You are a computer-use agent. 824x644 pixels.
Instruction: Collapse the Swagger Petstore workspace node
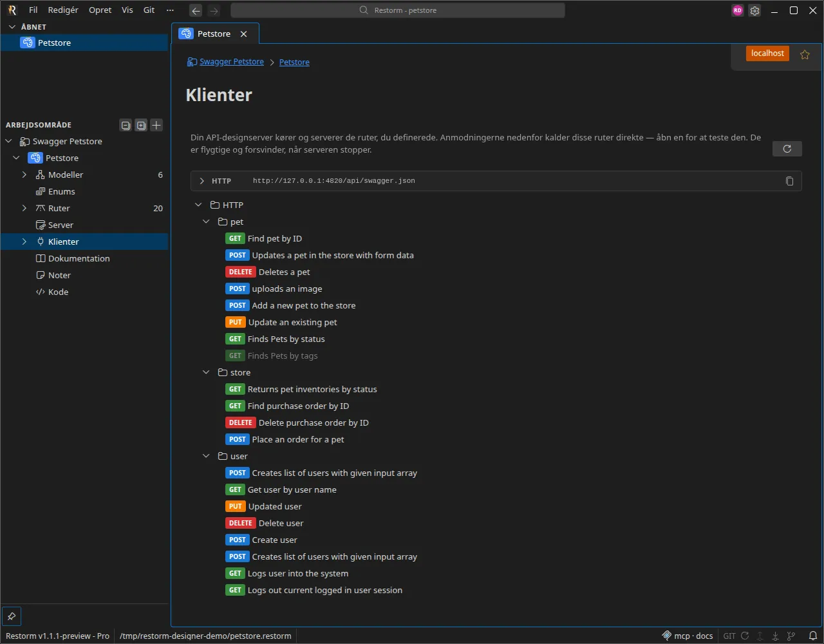pyautogui.click(x=9, y=141)
